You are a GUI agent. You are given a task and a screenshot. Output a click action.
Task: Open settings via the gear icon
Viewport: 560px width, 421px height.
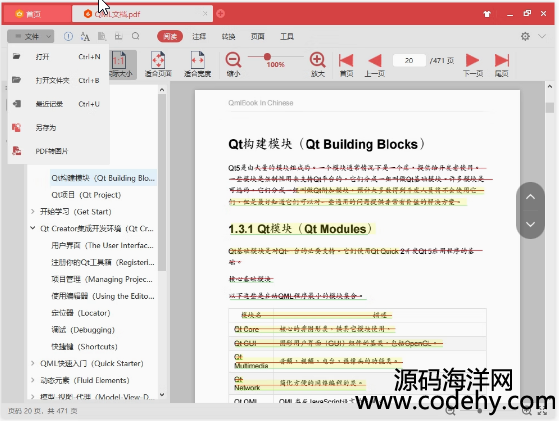point(525,36)
